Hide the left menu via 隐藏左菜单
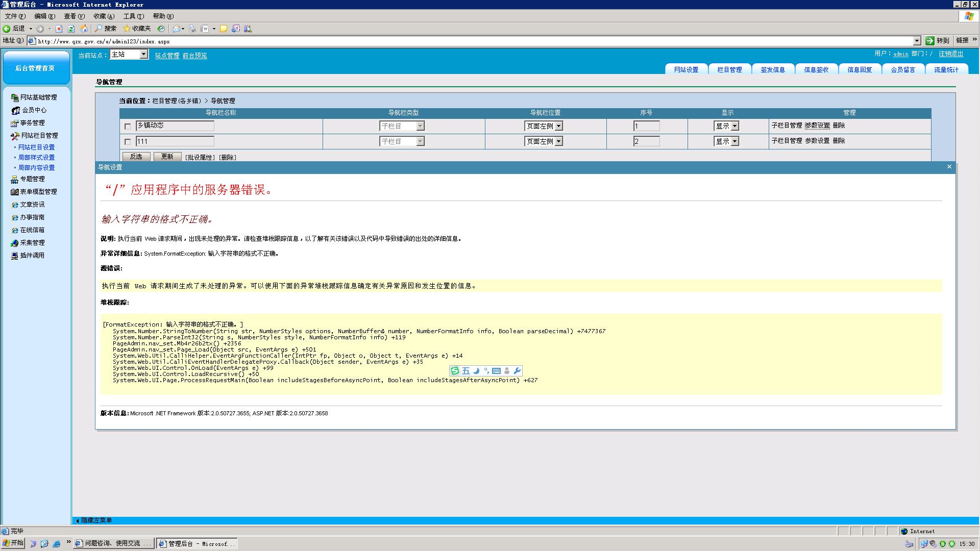The height and width of the screenshot is (551, 980). pyautogui.click(x=96, y=520)
